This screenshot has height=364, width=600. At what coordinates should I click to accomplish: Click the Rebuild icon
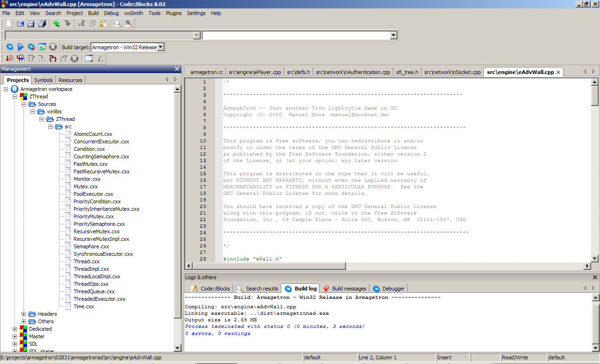[x=42, y=47]
